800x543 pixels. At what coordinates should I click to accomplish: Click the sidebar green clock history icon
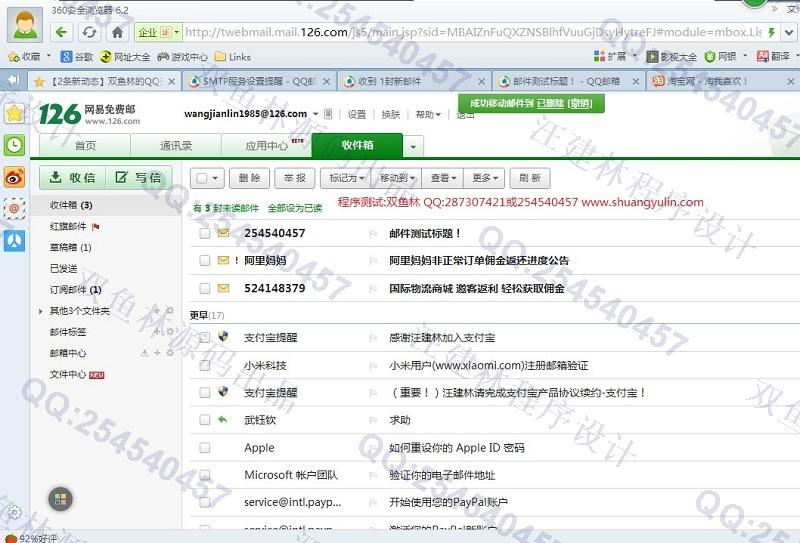coord(14,145)
